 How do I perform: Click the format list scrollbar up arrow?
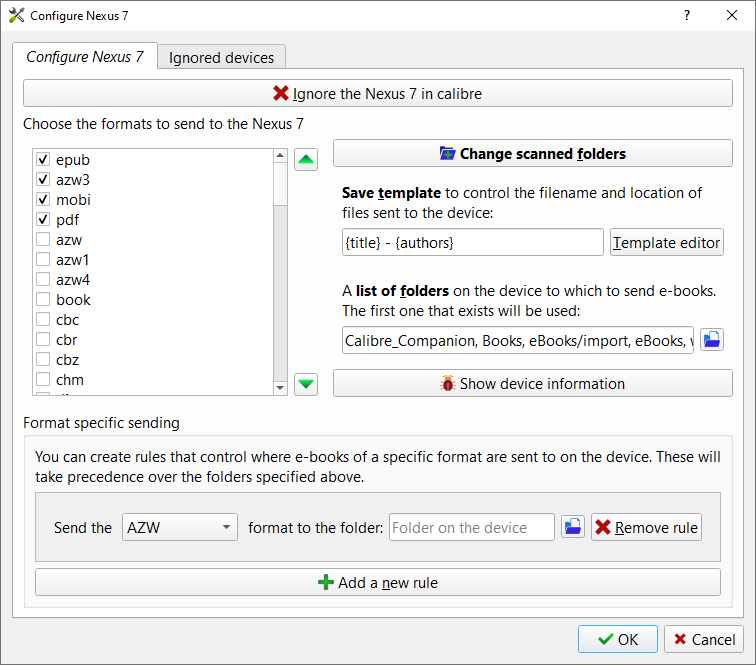coord(280,156)
